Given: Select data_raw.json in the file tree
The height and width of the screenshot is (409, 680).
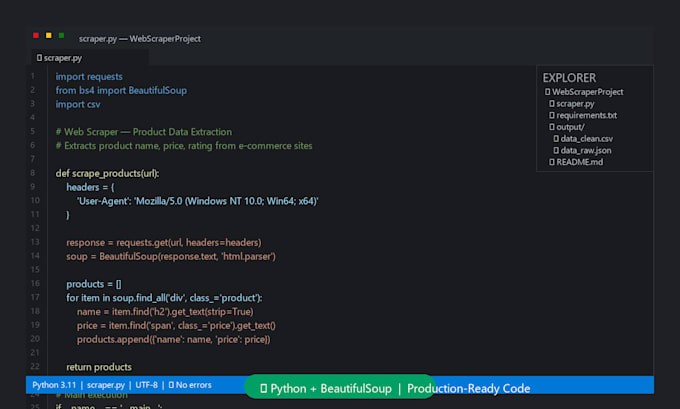Looking at the screenshot, I should click(x=582, y=151).
